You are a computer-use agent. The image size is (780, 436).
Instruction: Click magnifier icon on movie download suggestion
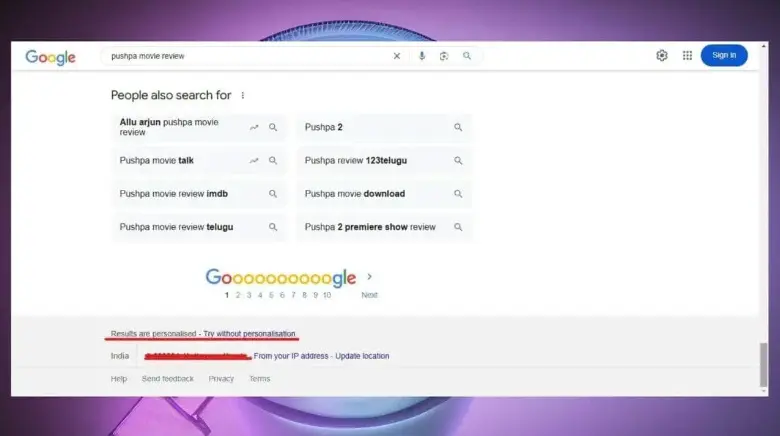click(x=458, y=194)
